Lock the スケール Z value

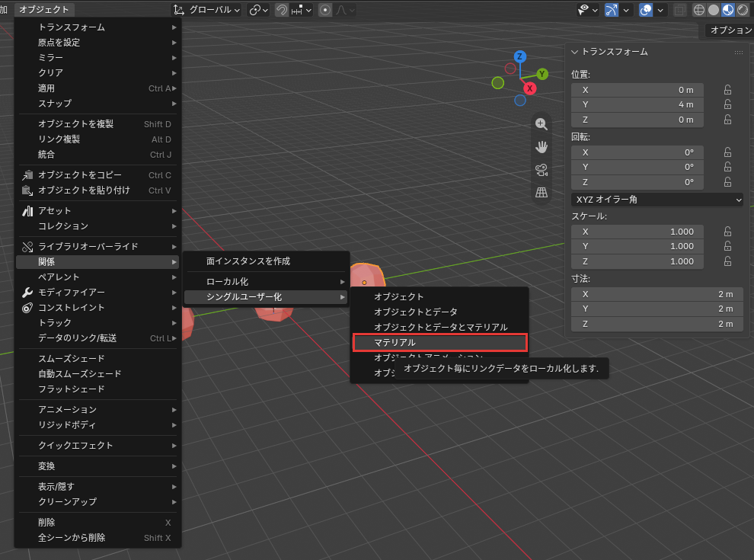pos(727,261)
